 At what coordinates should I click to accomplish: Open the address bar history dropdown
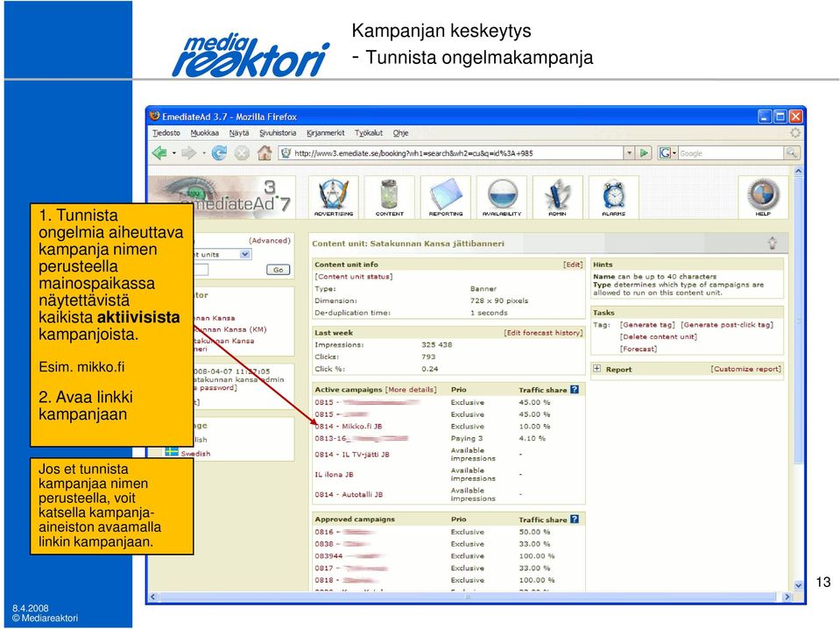pyautogui.click(x=630, y=153)
